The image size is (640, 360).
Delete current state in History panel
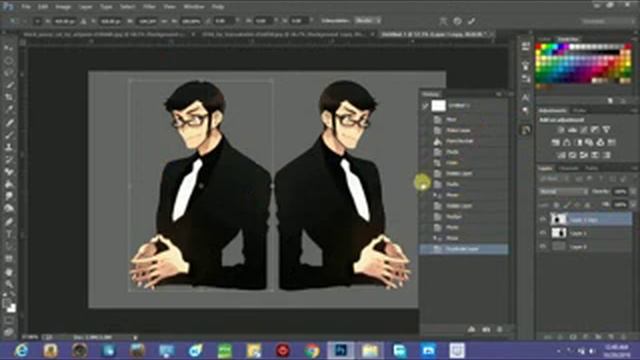500,329
